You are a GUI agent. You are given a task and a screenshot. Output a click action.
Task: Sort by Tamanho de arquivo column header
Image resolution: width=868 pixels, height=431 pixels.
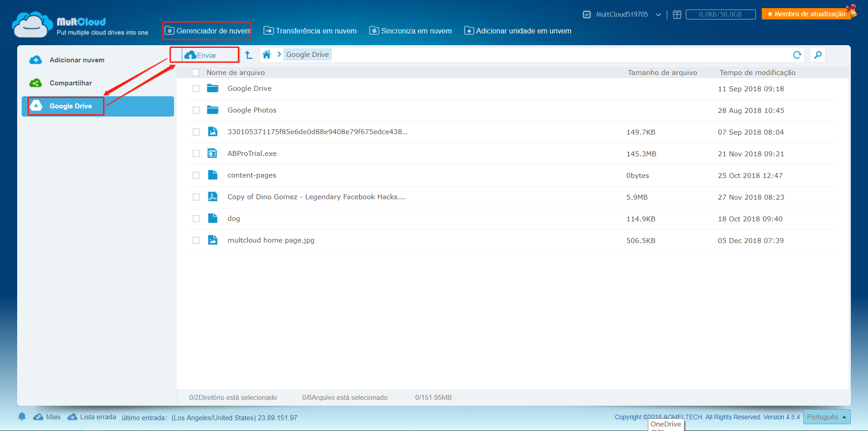[662, 73]
